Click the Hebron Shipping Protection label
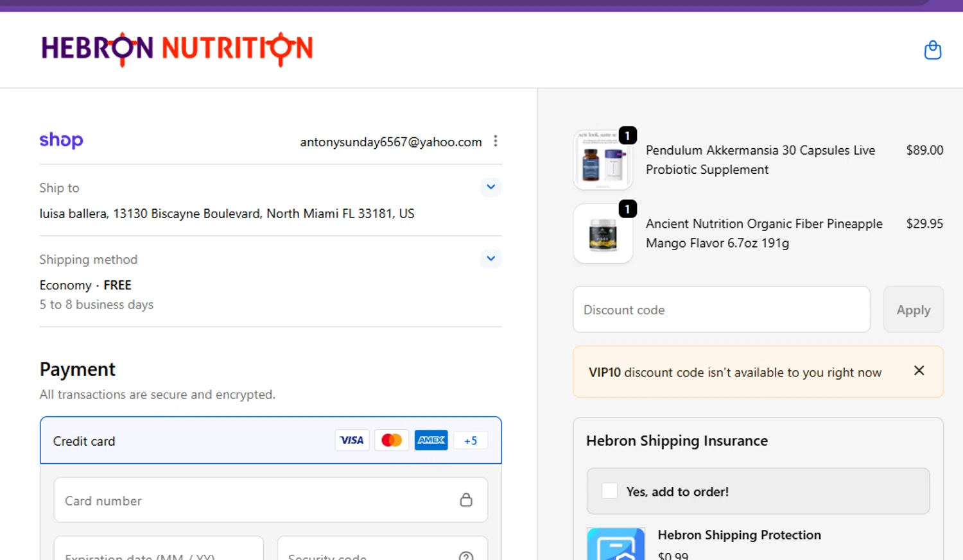The image size is (963, 560). coord(739,535)
